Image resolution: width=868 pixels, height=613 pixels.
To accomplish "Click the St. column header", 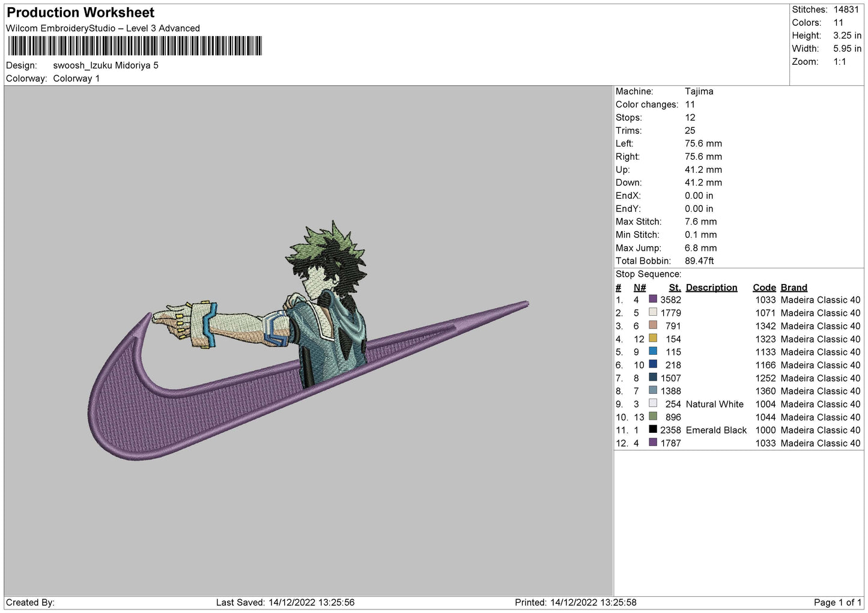I will point(675,288).
